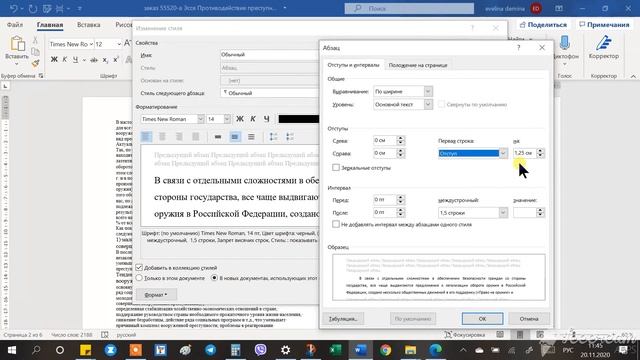Open ribbon font name dropdown Times New Ro

91,44
